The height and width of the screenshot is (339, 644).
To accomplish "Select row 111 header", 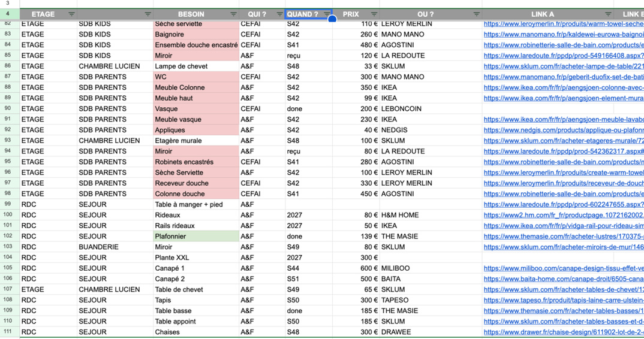I will click(x=10, y=332).
